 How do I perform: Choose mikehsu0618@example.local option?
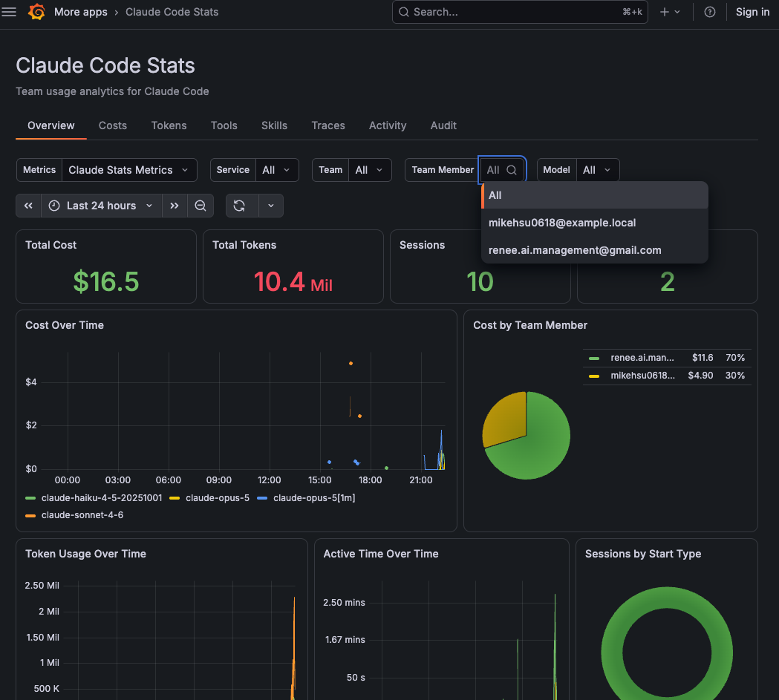(595, 223)
